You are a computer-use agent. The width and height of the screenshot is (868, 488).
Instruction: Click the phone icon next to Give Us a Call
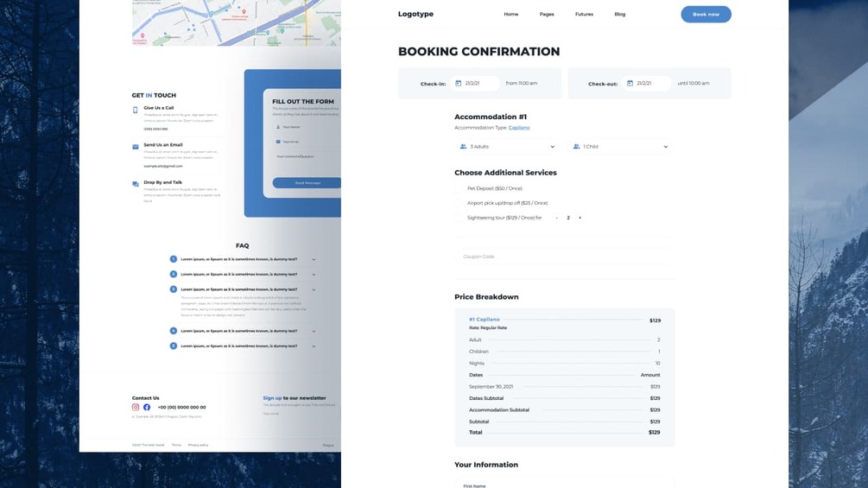point(135,110)
